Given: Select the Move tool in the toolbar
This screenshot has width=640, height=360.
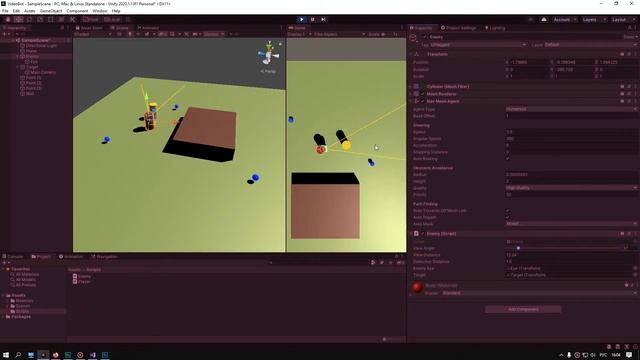Looking at the screenshot, I should 18,20.
